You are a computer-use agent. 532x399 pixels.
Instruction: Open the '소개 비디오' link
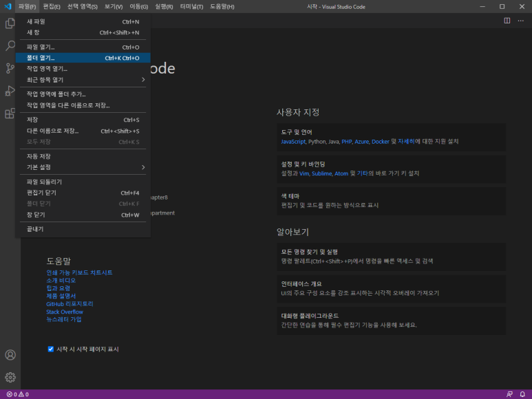coord(61,281)
